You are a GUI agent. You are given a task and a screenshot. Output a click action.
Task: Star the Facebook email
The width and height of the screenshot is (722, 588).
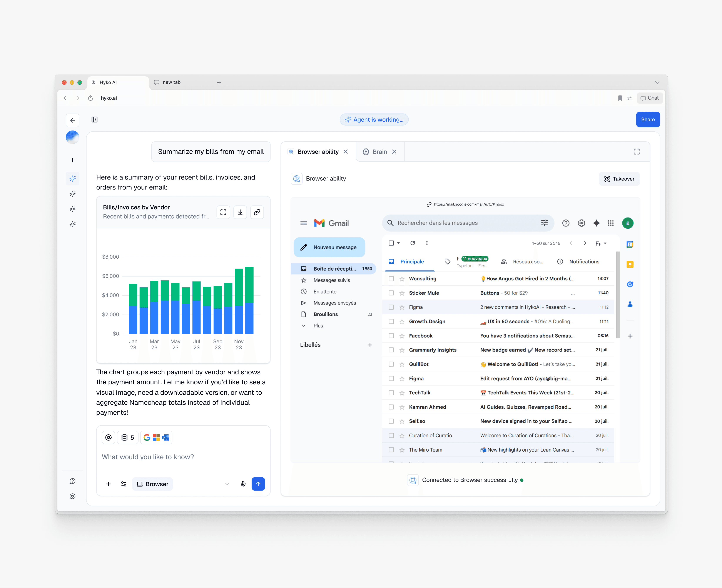pyautogui.click(x=402, y=336)
